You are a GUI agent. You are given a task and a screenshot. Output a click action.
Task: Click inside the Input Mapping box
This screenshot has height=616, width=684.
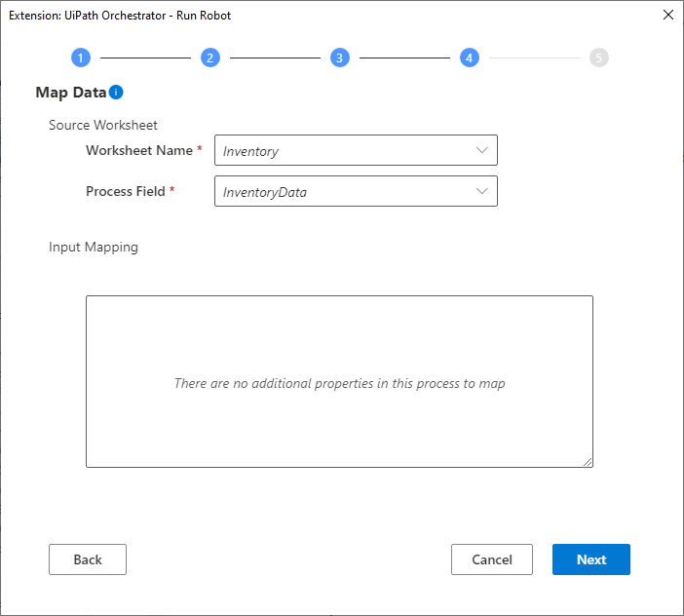point(339,382)
